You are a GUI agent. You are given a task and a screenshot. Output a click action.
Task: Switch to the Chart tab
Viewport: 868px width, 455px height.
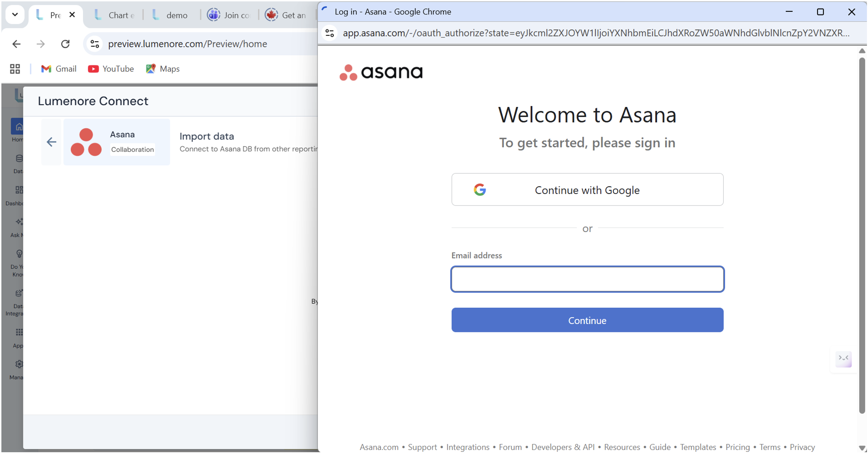coord(114,15)
